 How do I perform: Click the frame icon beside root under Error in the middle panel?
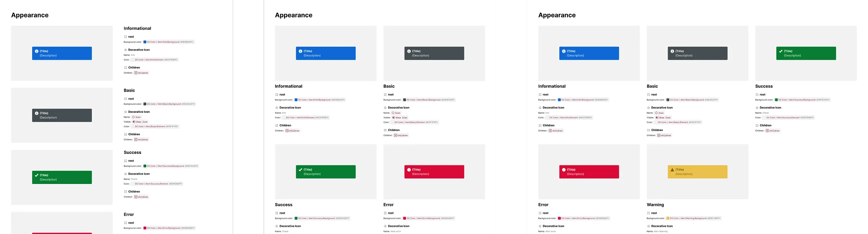pos(385,213)
